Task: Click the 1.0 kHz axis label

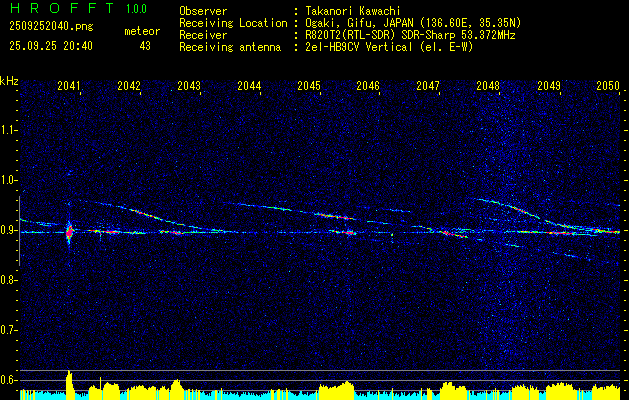Action: click(8, 180)
